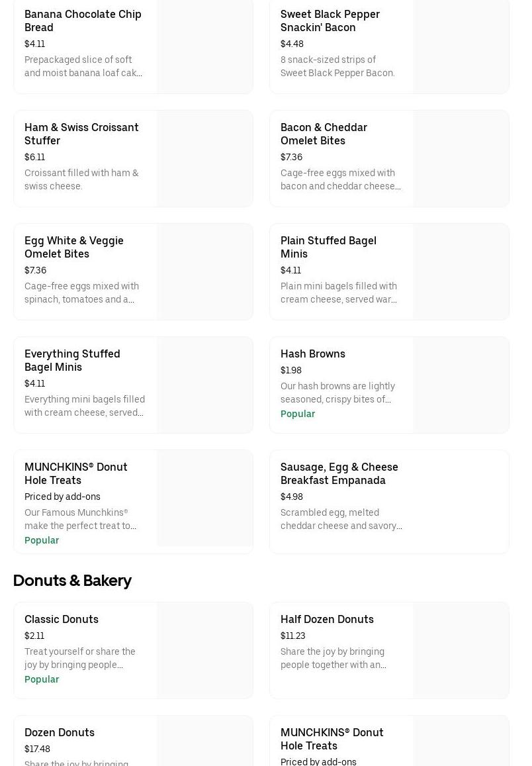Click the Classic Donuts image placeholder
The width and height of the screenshot is (532, 766).
pyautogui.click(x=204, y=650)
